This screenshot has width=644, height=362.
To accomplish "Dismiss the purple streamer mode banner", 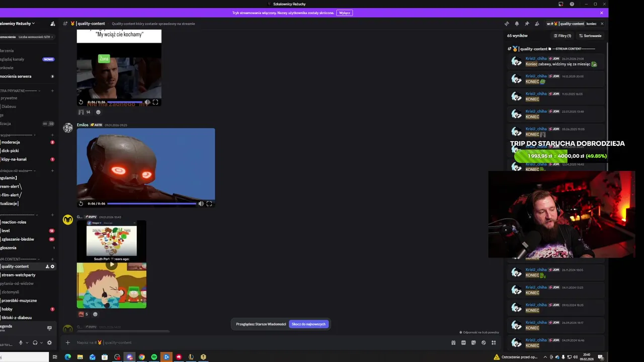I will 602,13.
